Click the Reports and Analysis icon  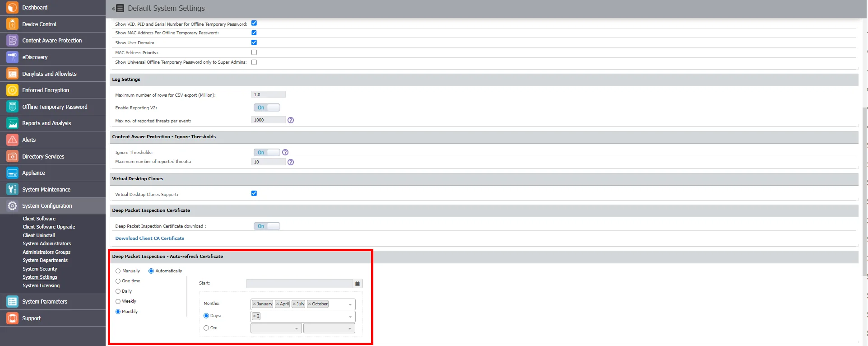click(12, 123)
